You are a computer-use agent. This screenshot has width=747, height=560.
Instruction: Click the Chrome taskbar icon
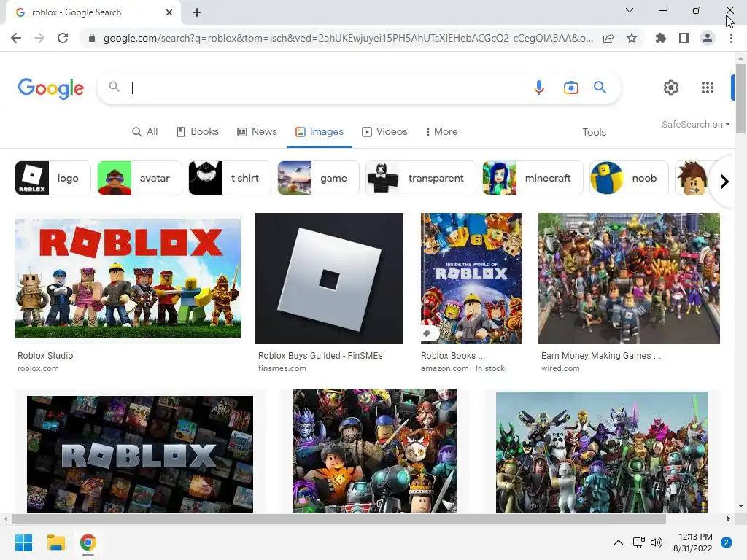pos(88,542)
